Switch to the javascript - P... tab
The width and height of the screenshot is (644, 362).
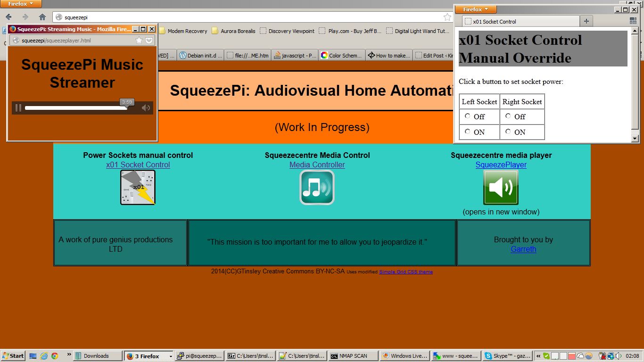click(295, 55)
